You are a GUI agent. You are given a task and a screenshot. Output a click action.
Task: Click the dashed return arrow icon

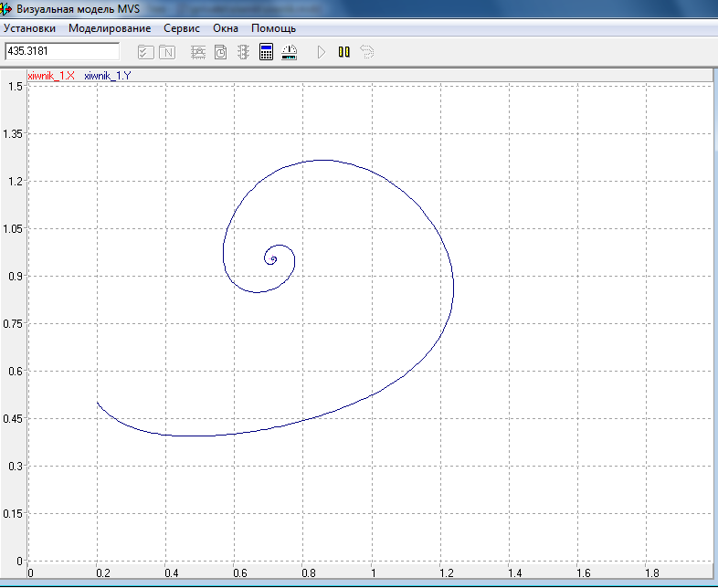[x=367, y=52]
